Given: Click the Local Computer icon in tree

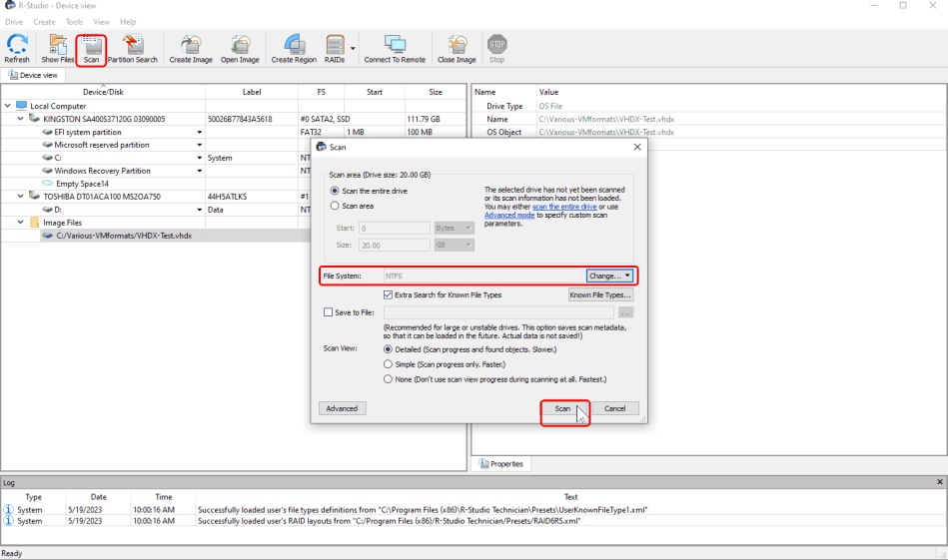Looking at the screenshot, I should pos(22,106).
